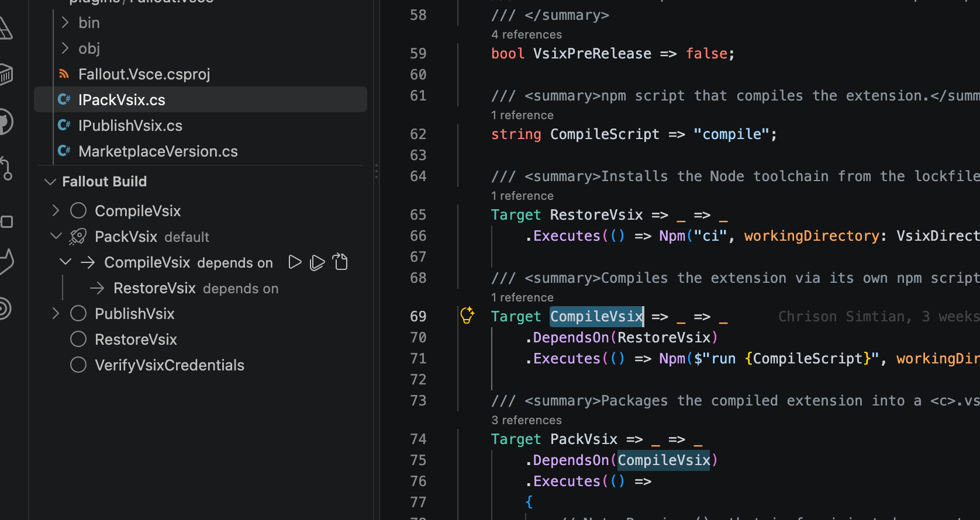Select the PublishVsix target label
This screenshot has height=520, width=980.
[x=134, y=314]
